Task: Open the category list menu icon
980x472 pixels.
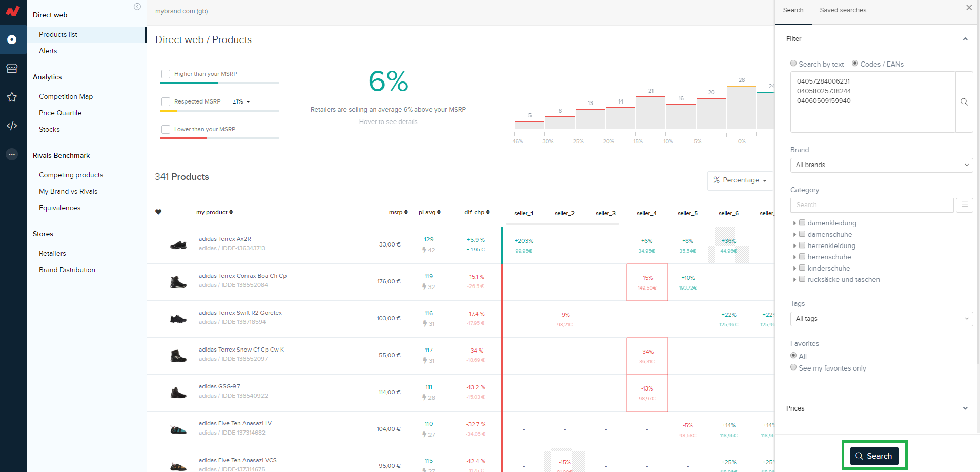Action: (964, 204)
